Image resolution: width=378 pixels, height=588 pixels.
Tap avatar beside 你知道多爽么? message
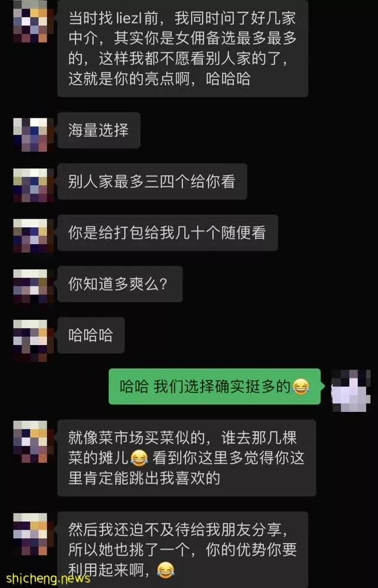[31, 286]
